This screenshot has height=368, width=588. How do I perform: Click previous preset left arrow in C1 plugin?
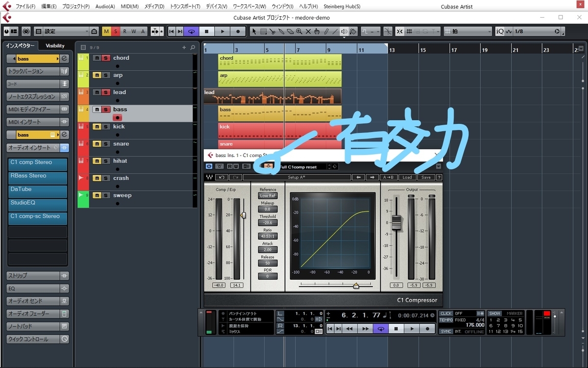358,177
